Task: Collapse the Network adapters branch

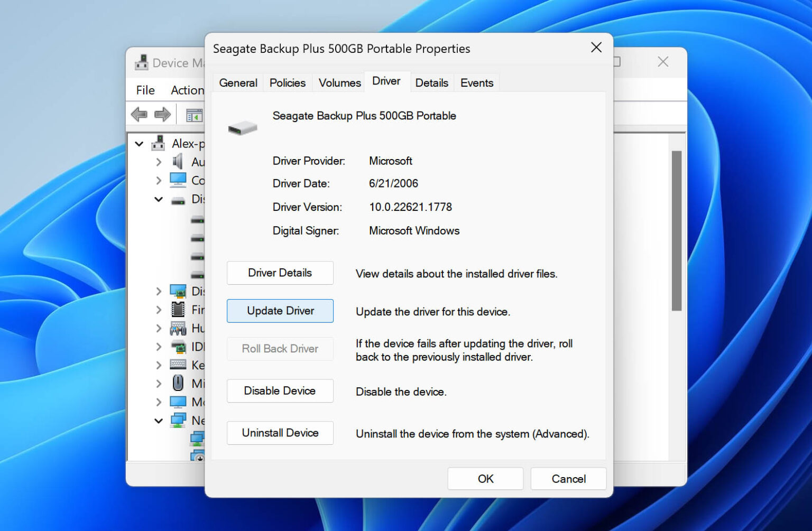Action: click(159, 420)
